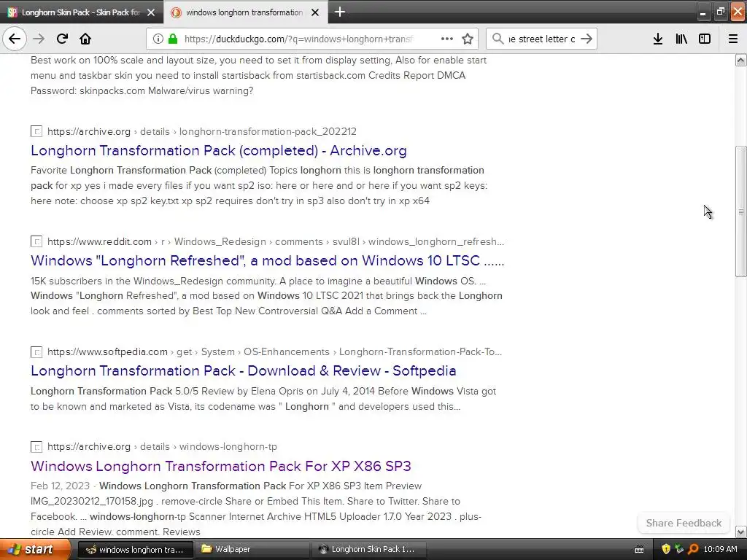This screenshot has width=747, height=560.
Task: Click the 10:09 AM system clock
Action: [720, 549]
